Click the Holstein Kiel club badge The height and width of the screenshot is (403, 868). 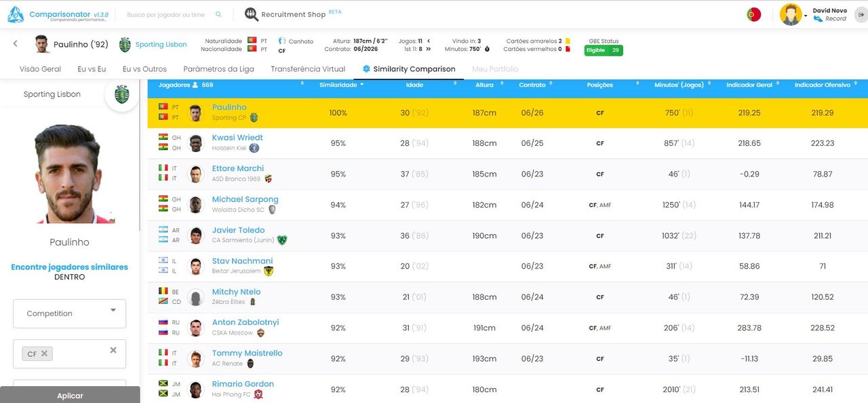[x=254, y=148]
